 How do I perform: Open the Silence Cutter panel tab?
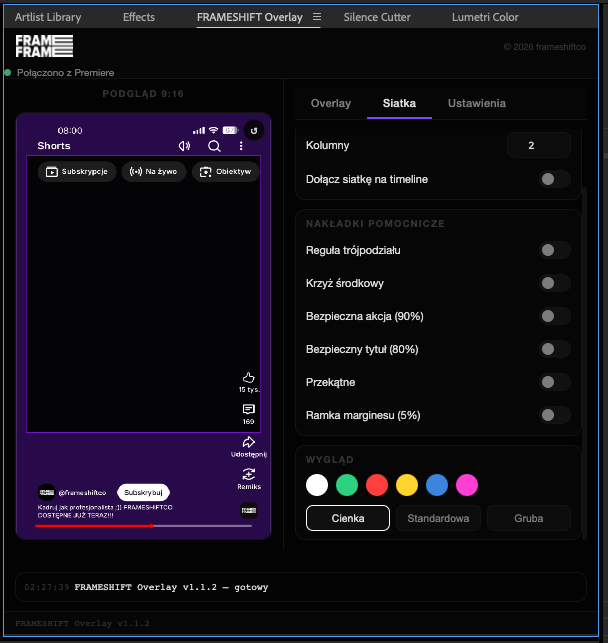point(377,17)
